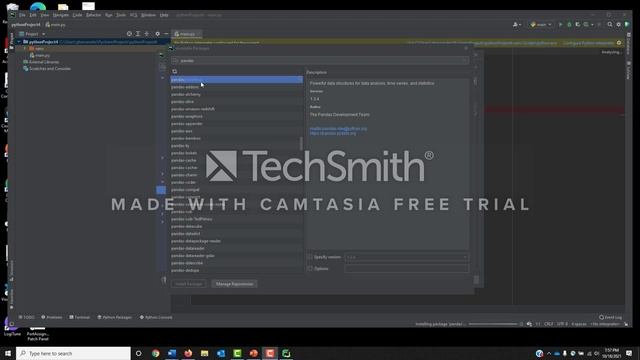
Task: Open Task View in taskbar
Action: [x=138, y=353]
